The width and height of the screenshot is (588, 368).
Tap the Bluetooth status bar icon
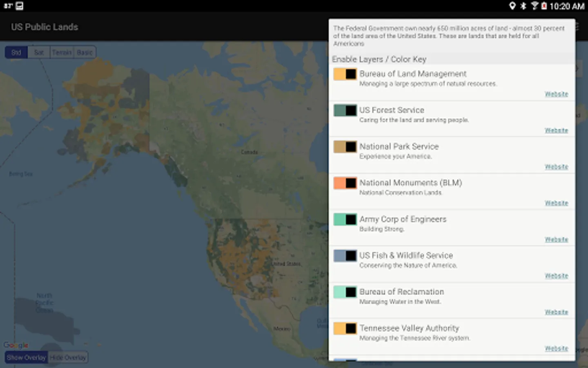[523, 6]
